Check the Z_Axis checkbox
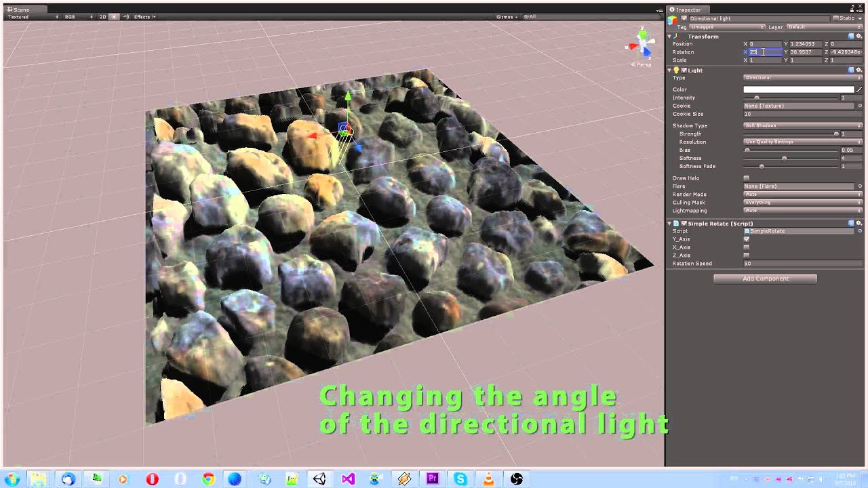868x488 pixels. click(747, 256)
